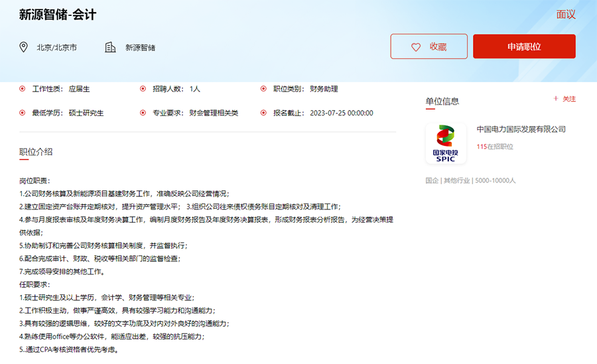This screenshot has width=597, height=364.
Task: Open the SPIC 国家电投 logo thumbnail
Action: coord(446,143)
